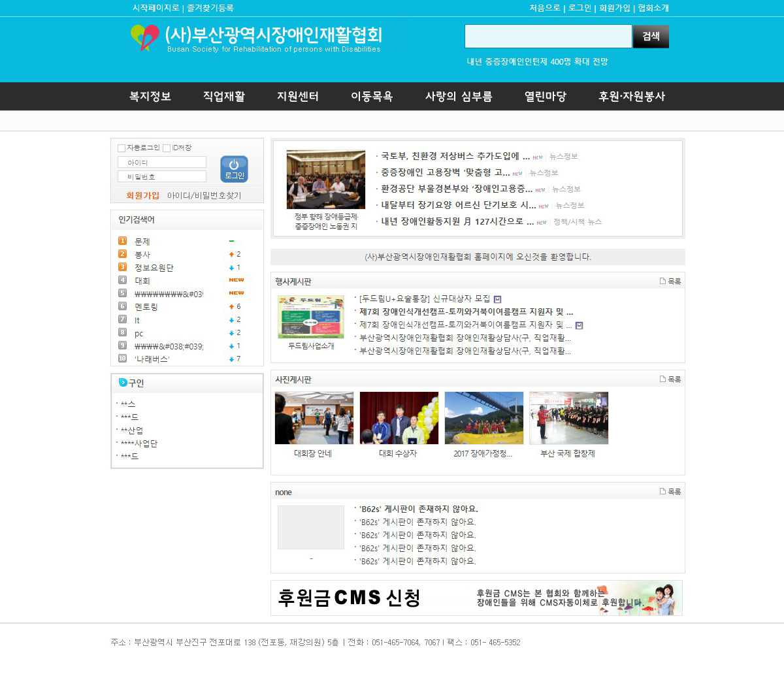This screenshot has height=676, width=784.
Task: Open the 복지정보 menu
Action: pos(150,97)
